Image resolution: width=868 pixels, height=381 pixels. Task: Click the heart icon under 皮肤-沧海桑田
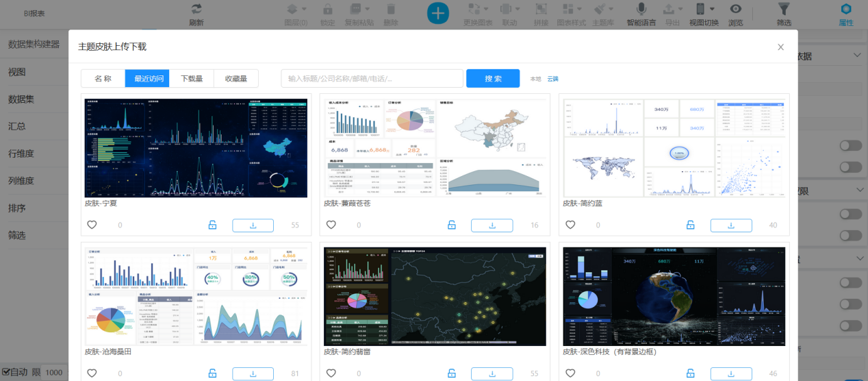pyautogui.click(x=91, y=373)
